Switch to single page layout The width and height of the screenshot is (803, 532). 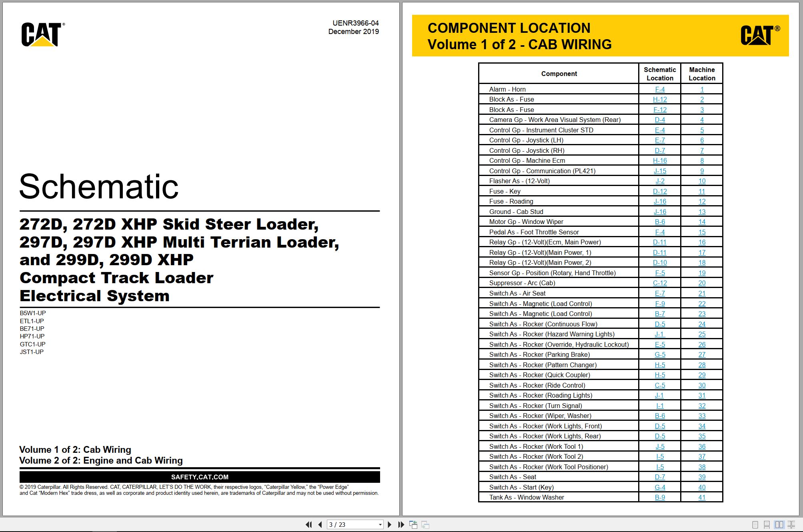coord(755,524)
